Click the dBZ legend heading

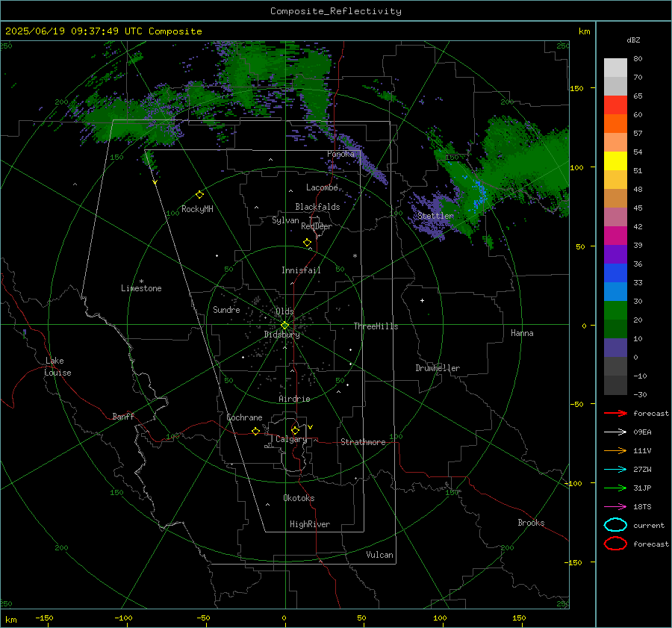click(x=633, y=40)
